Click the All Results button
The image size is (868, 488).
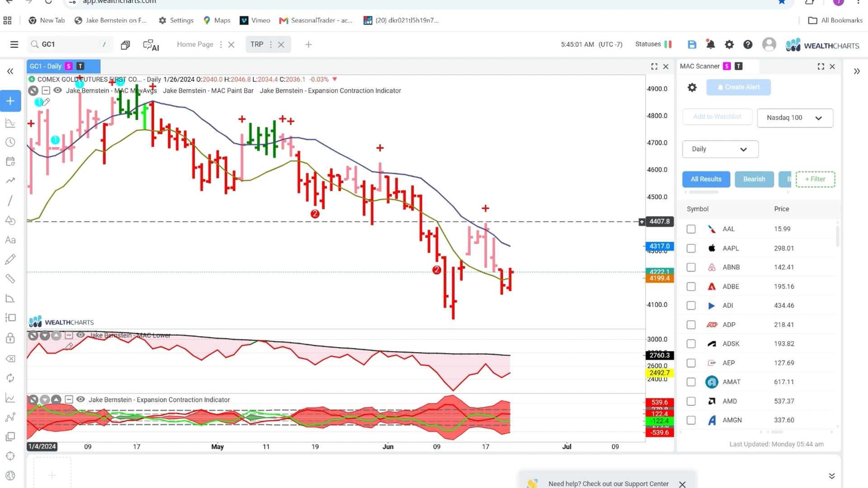pos(706,179)
